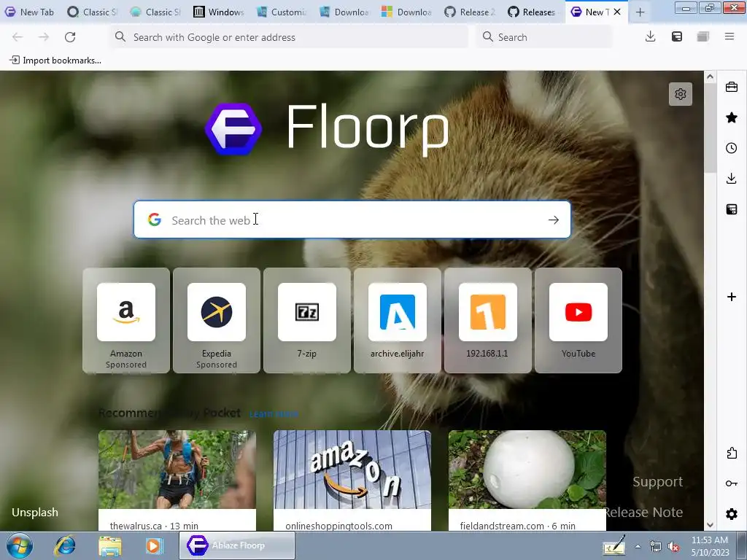Open the Expedia shortcut tile

217,321
